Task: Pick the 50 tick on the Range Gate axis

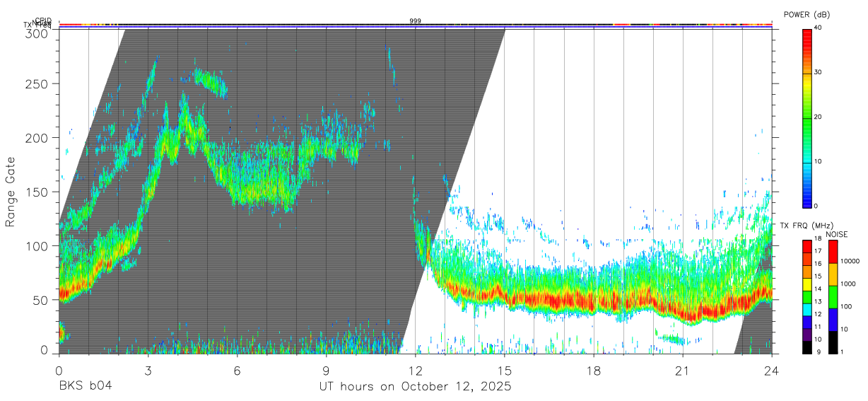Action: click(41, 299)
